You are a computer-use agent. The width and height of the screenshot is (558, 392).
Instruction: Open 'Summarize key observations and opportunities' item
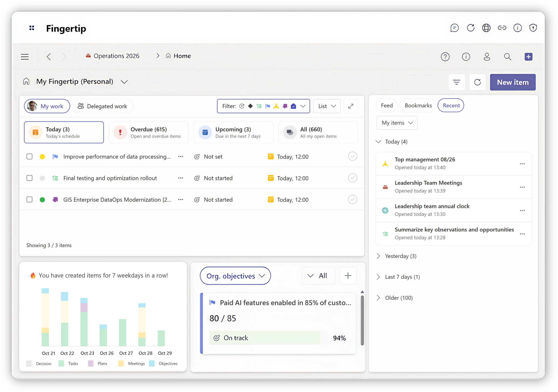tap(454, 234)
